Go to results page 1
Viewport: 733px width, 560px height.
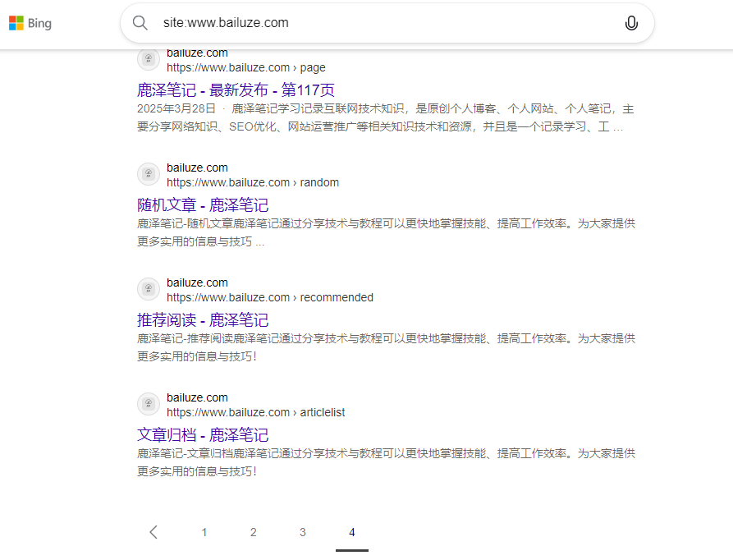pyautogui.click(x=204, y=532)
